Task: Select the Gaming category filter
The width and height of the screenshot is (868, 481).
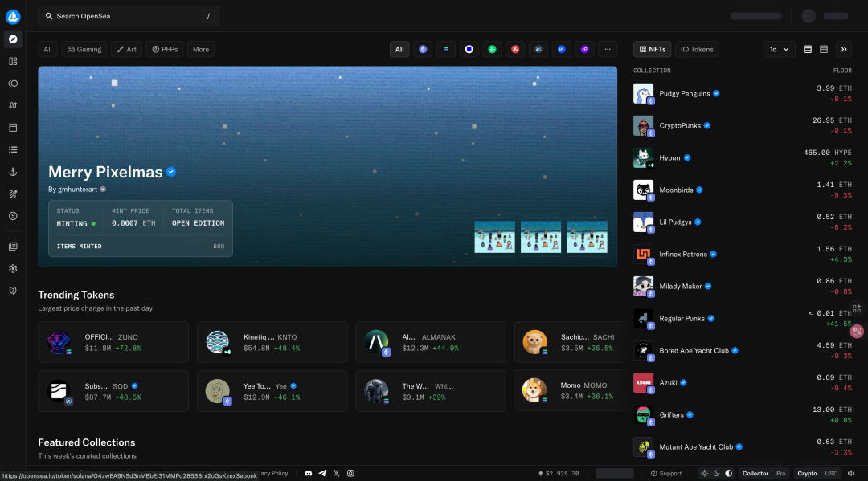Action: point(84,49)
